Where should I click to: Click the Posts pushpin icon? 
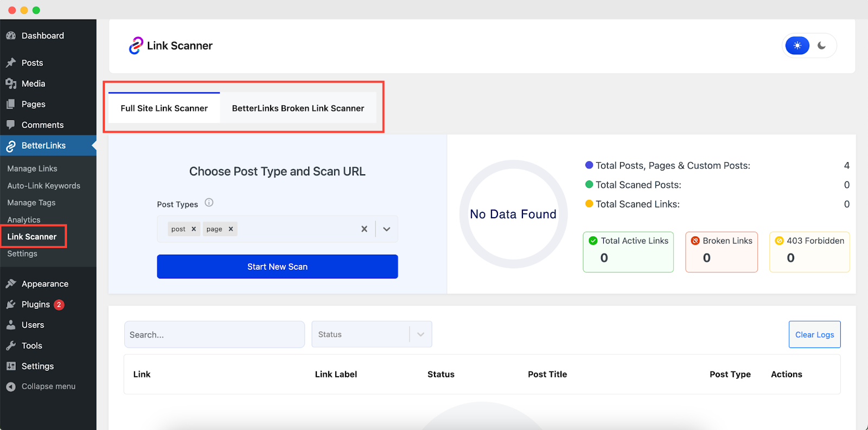11,63
